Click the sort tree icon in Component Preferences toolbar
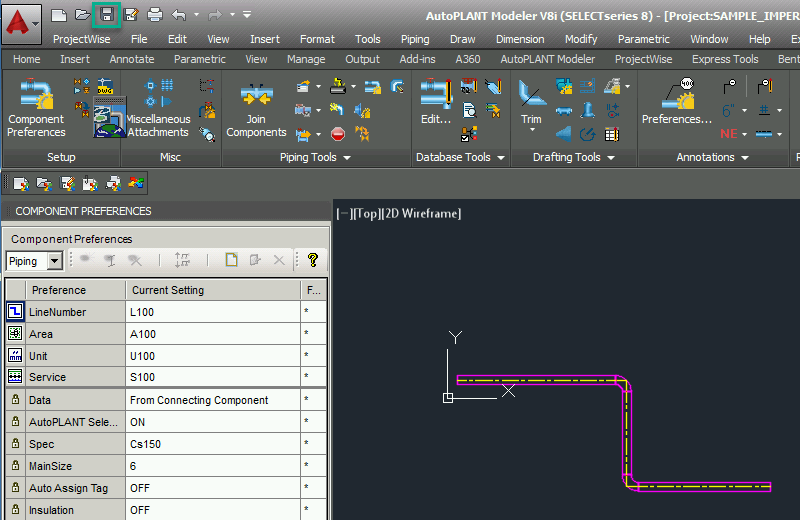 [182, 260]
